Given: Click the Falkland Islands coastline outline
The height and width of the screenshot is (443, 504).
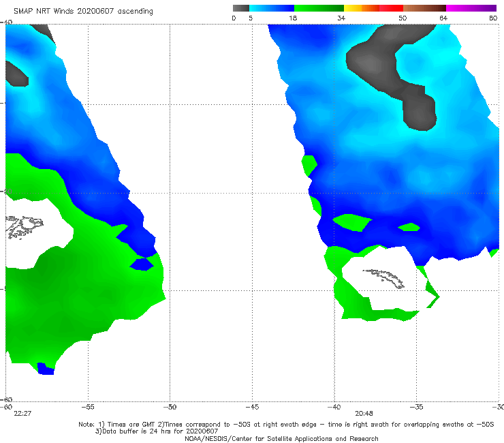Looking at the screenshot, I should point(25,227).
